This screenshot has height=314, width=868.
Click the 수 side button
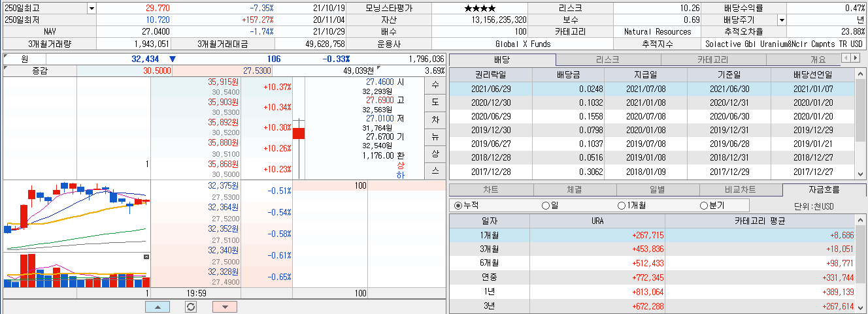click(x=435, y=86)
